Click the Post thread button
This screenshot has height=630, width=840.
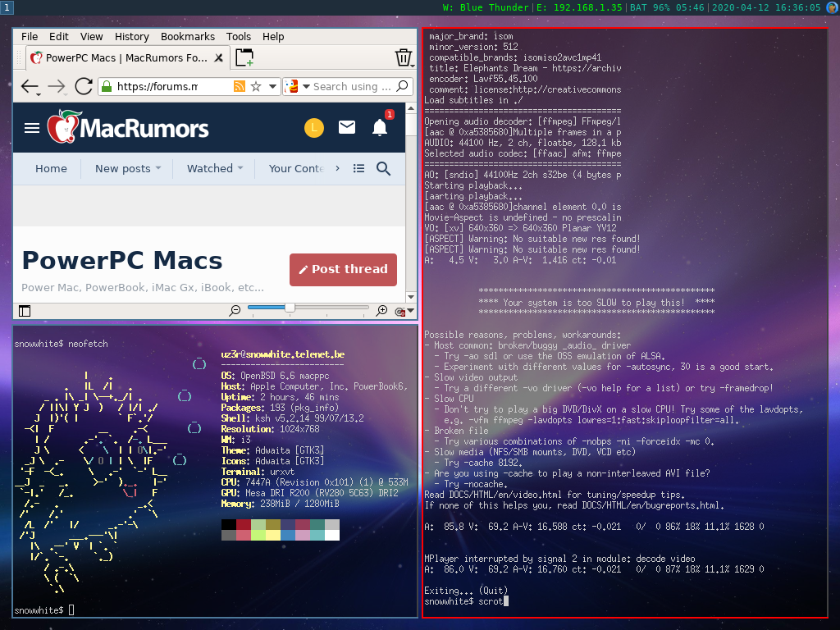344,269
